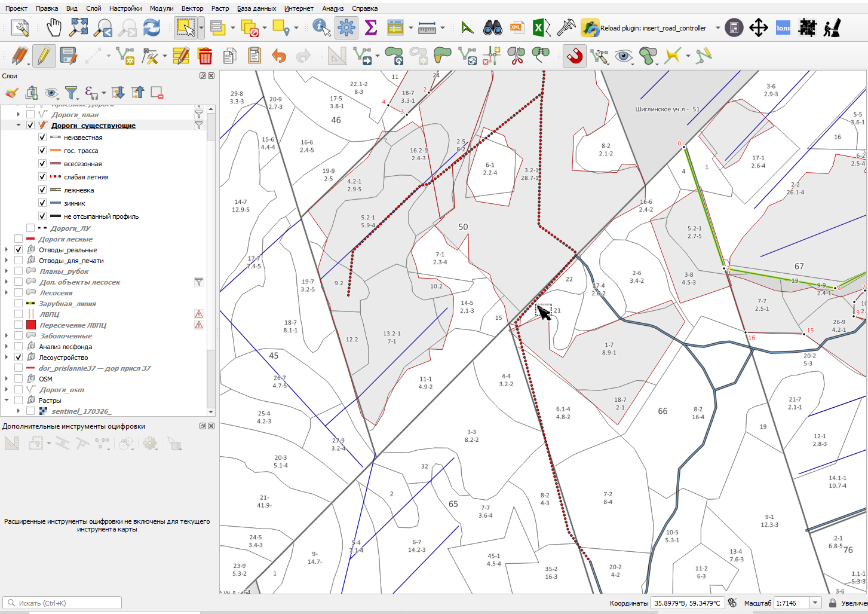Click the blue Поля button
This screenshot has width=868, height=614.
pyautogui.click(x=783, y=28)
